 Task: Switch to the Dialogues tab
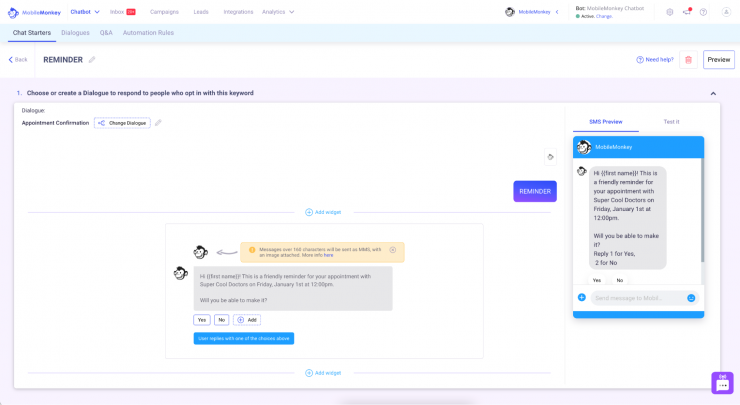[x=75, y=33]
